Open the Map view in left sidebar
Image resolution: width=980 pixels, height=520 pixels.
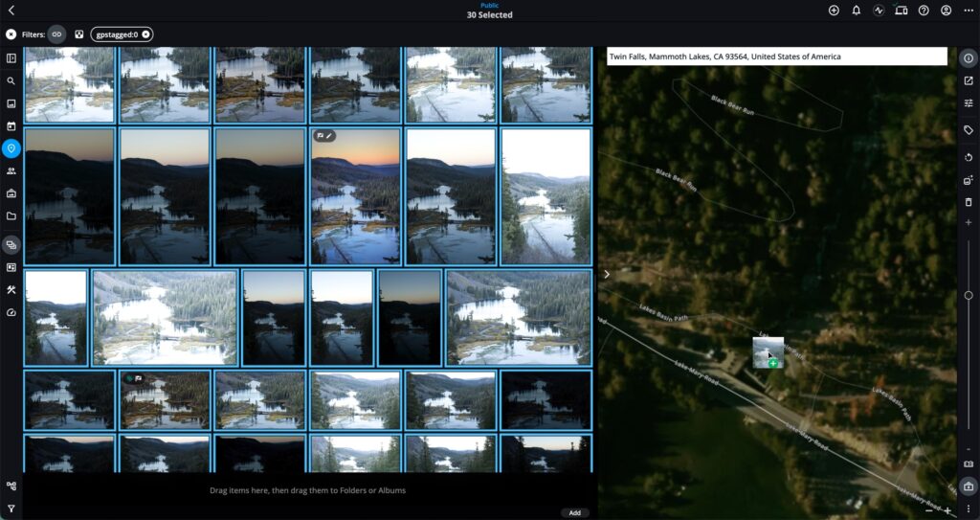point(11,148)
